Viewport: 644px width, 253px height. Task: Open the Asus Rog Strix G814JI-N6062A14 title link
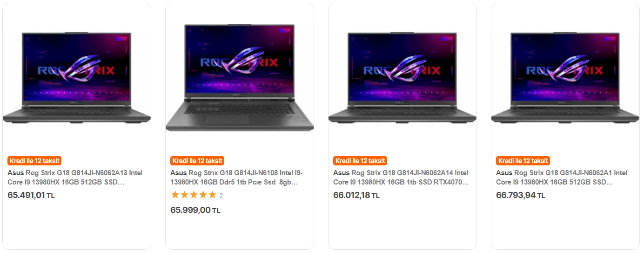coord(401,178)
